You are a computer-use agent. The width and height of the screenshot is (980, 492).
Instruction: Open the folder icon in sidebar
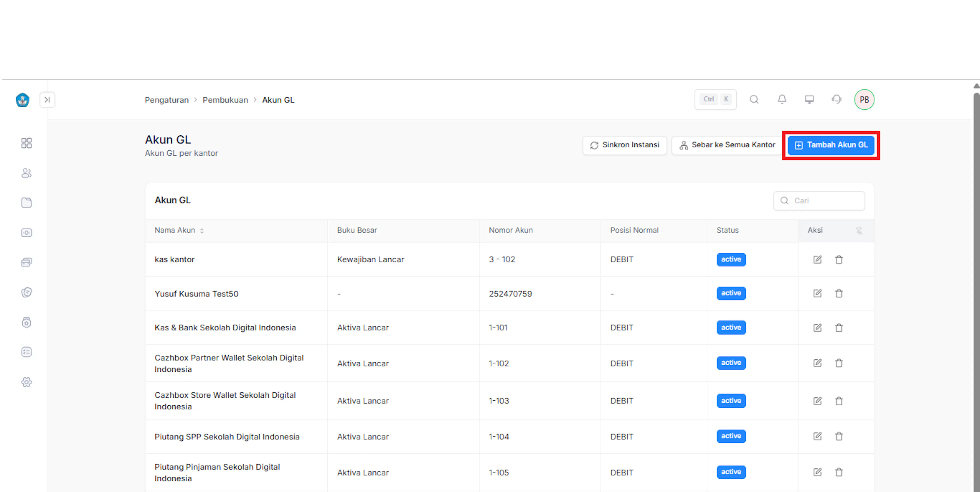26,203
